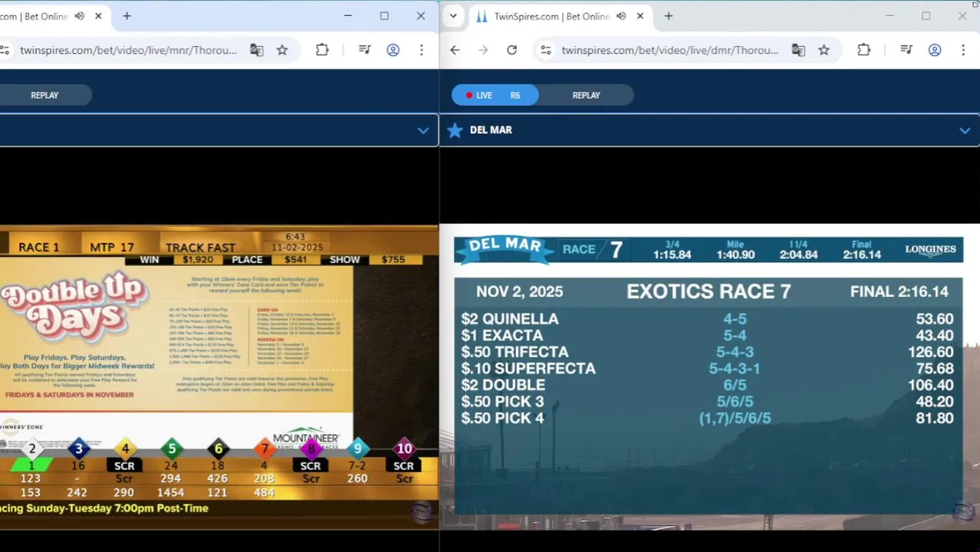Bookmark the page with the left window star
Screen dimensions: 980x552
tap(282, 50)
